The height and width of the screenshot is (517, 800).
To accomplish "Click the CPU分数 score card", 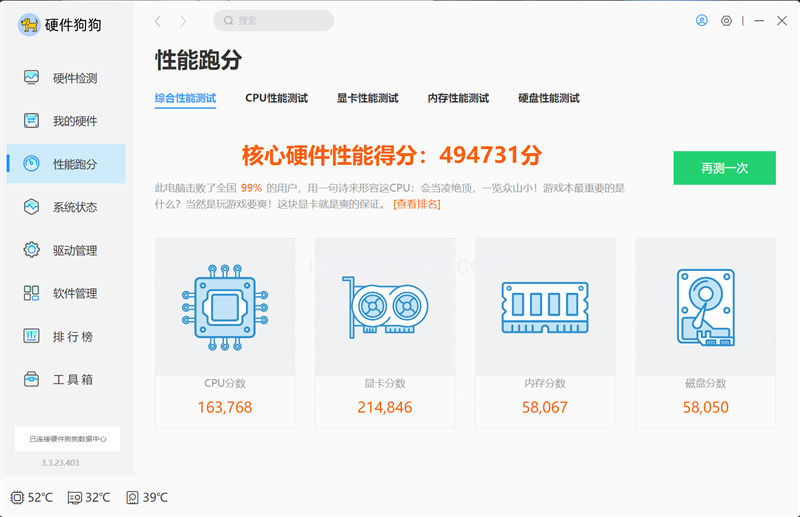I will [225, 330].
